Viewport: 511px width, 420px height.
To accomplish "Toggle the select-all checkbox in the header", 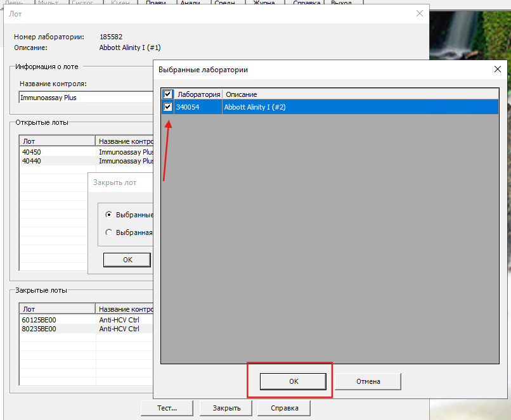I will [x=168, y=94].
